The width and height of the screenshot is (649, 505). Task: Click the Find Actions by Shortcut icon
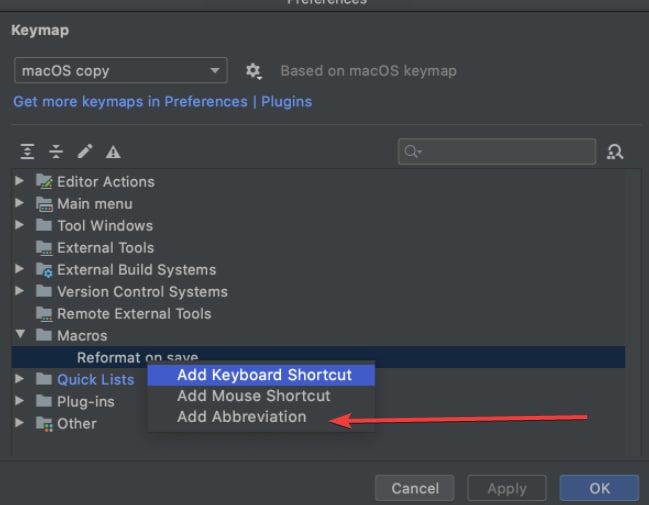(x=615, y=152)
